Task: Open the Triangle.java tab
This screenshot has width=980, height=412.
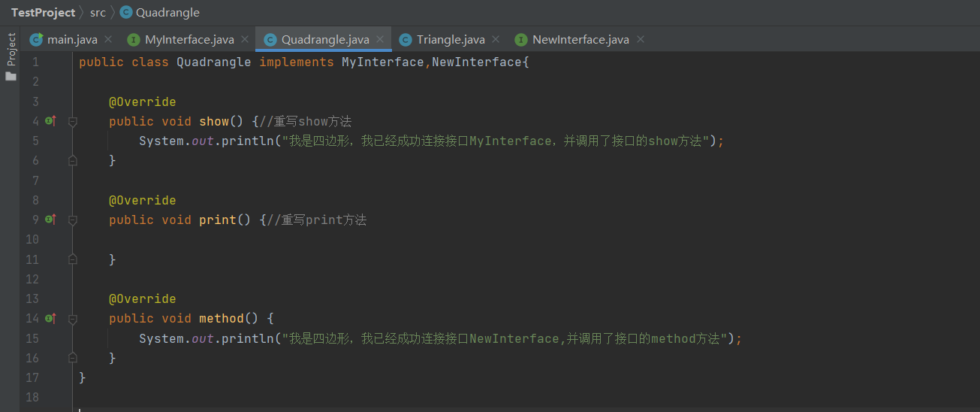Action: pos(451,39)
